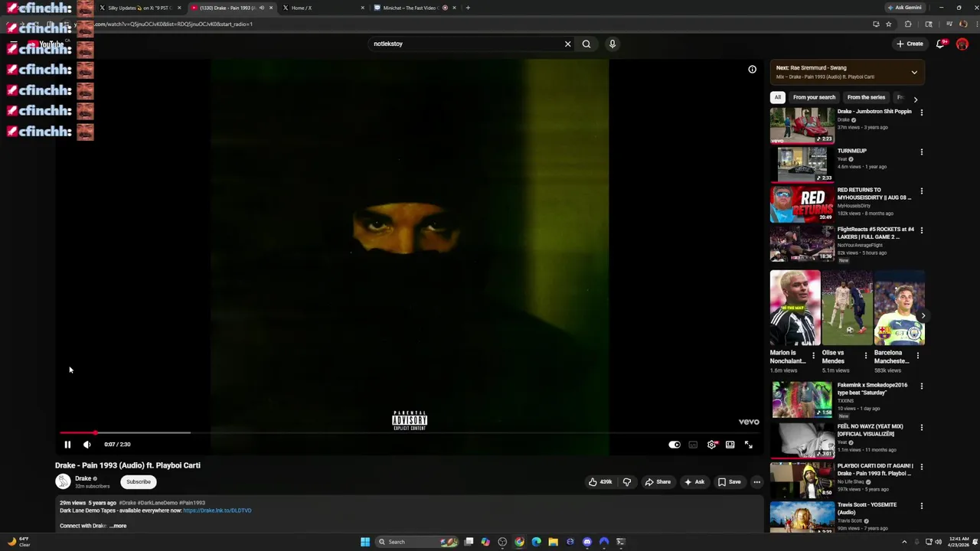Viewport: 980px width, 551px height.
Task: Toggle the autoplay switch in player
Action: click(675, 445)
